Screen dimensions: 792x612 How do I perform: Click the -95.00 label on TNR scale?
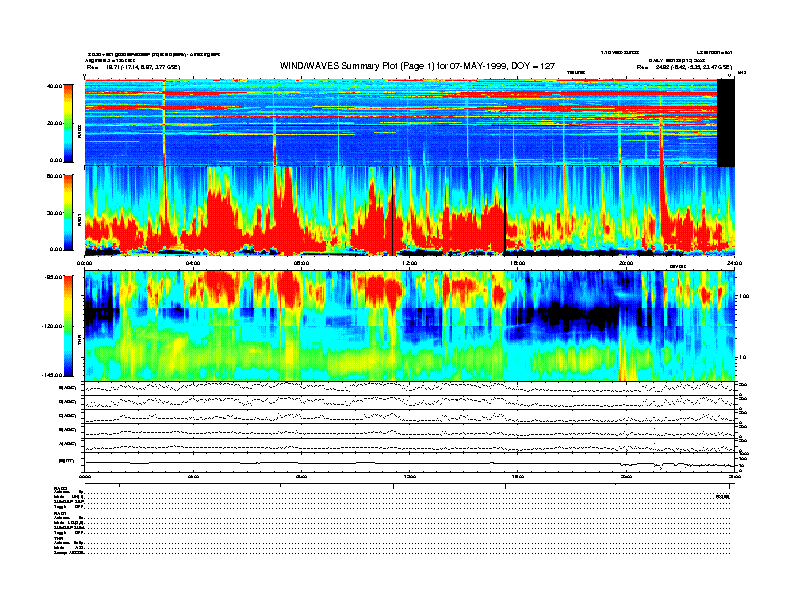click(54, 277)
